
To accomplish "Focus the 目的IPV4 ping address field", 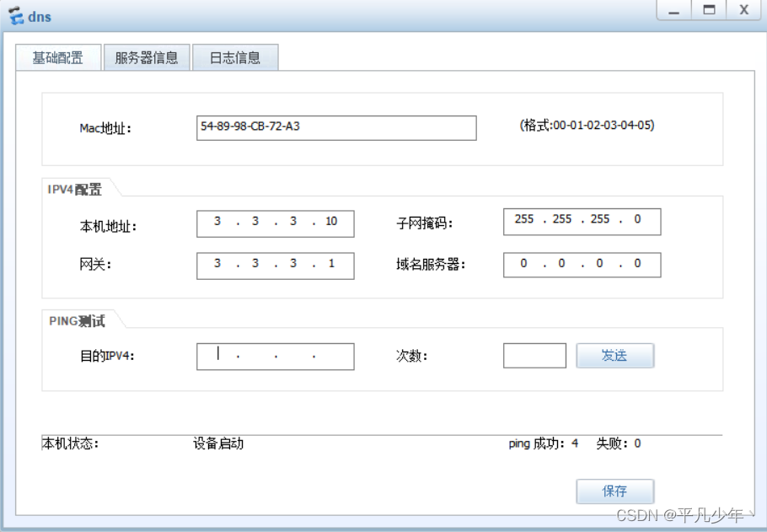I will pyautogui.click(x=276, y=357).
